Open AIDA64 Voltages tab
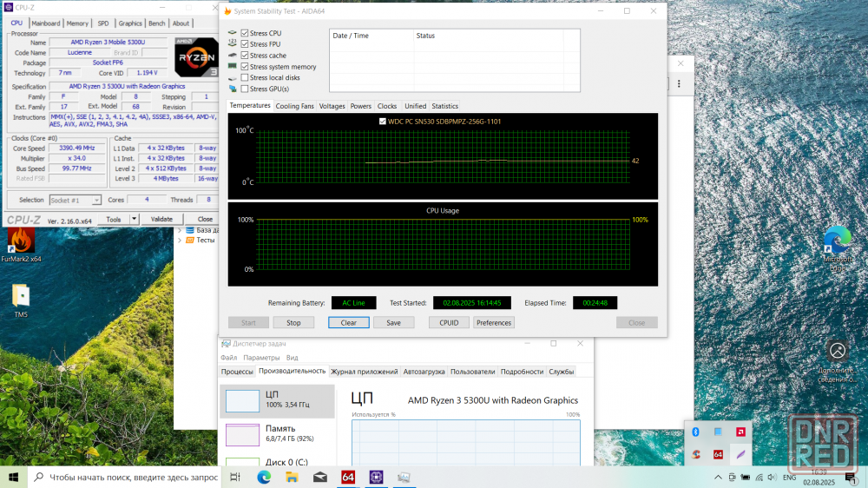The height and width of the screenshot is (488, 868). click(x=332, y=106)
